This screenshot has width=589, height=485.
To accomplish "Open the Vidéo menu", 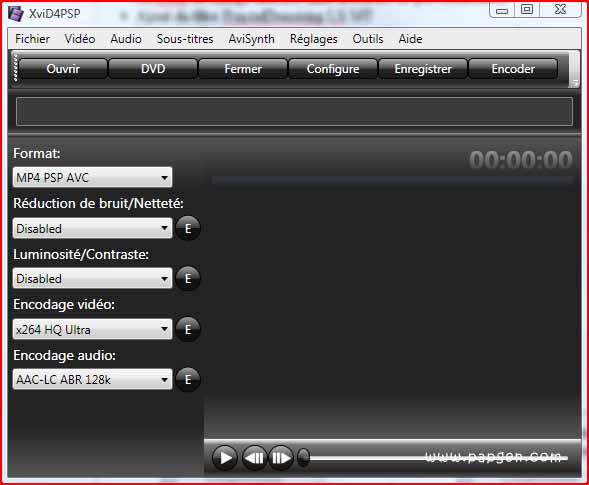I will (x=80, y=39).
